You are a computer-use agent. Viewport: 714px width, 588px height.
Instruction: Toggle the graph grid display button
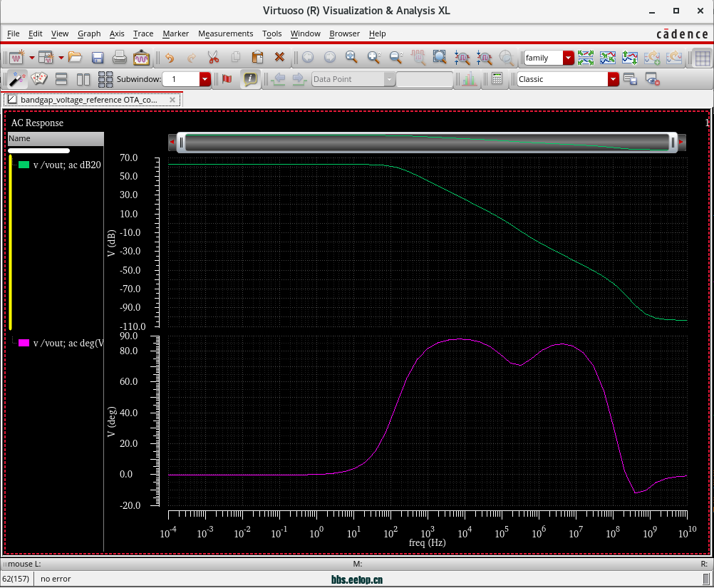pyautogui.click(x=702, y=58)
